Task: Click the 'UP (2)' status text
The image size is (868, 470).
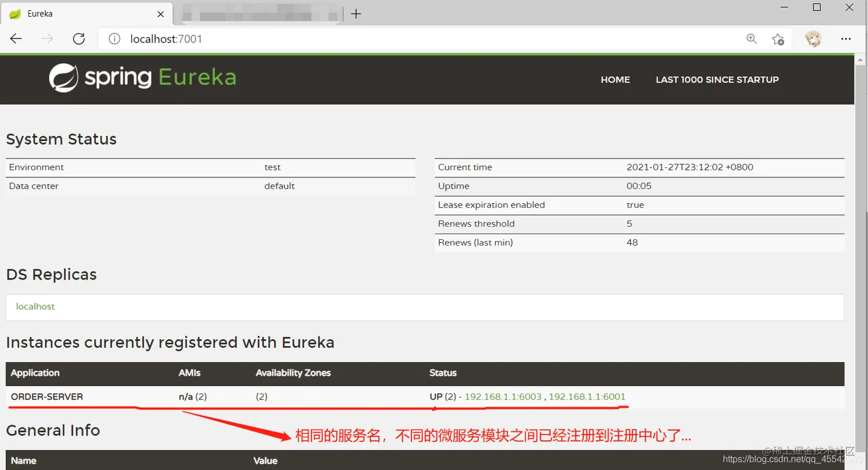Action: pos(443,397)
